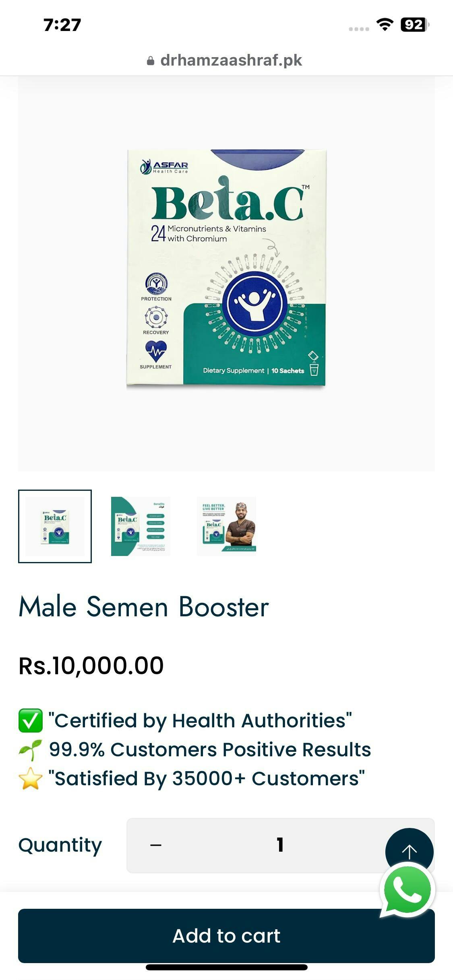Tap the Wi-Fi status icon
Screen dimensions: 453x980
(x=385, y=25)
